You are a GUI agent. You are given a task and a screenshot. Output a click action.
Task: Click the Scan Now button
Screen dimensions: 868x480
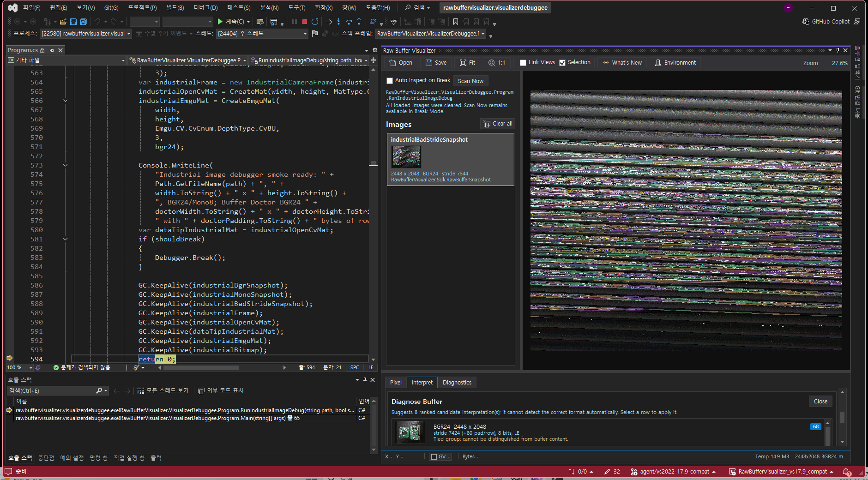[x=470, y=81]
